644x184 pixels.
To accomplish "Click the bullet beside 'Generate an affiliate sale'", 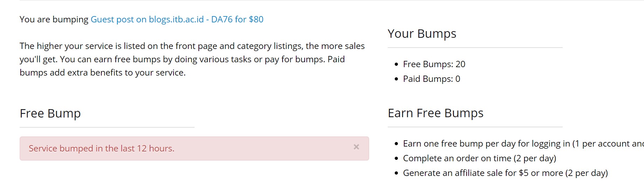I will click(396, 173).
